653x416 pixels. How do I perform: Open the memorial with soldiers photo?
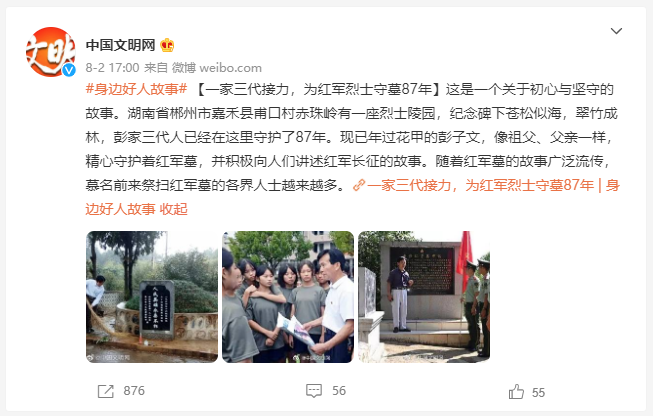[424, 297]
